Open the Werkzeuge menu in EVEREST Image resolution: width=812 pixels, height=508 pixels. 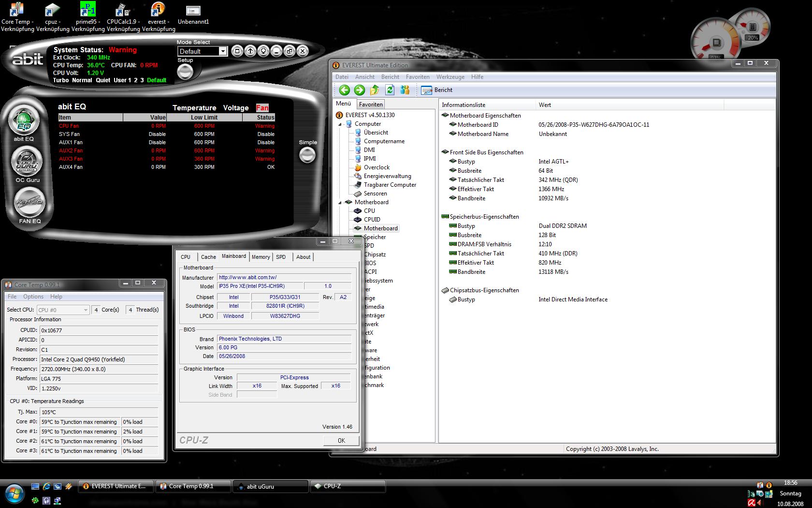(x=450, y=77)
